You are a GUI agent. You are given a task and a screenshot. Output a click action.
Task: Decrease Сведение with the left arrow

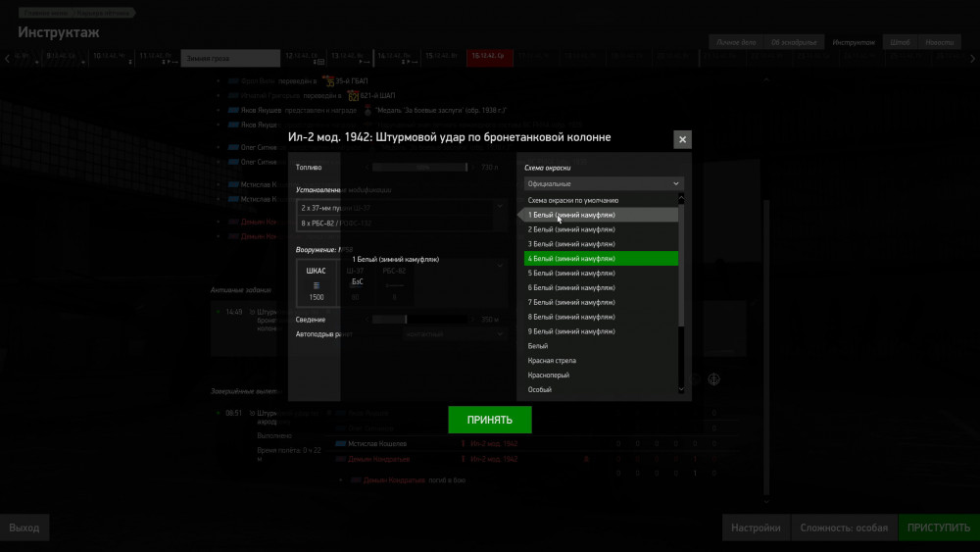367,320
